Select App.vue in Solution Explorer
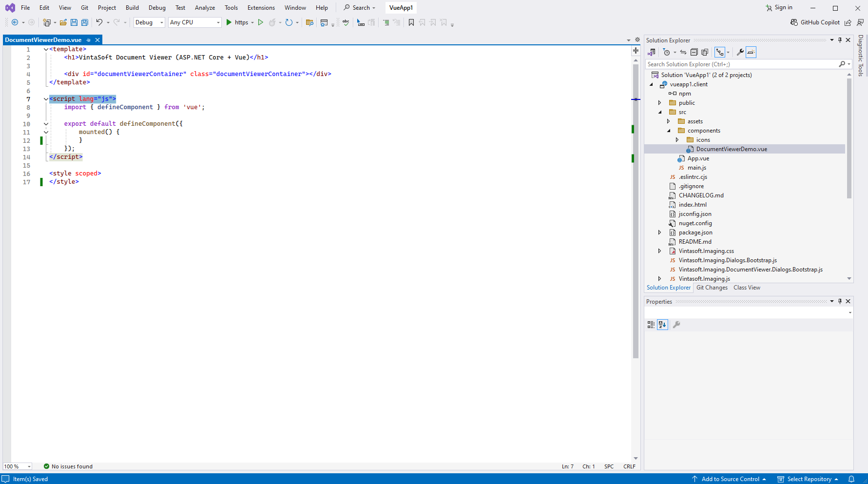Screen dimensions: 868x484 click(698, 158)
